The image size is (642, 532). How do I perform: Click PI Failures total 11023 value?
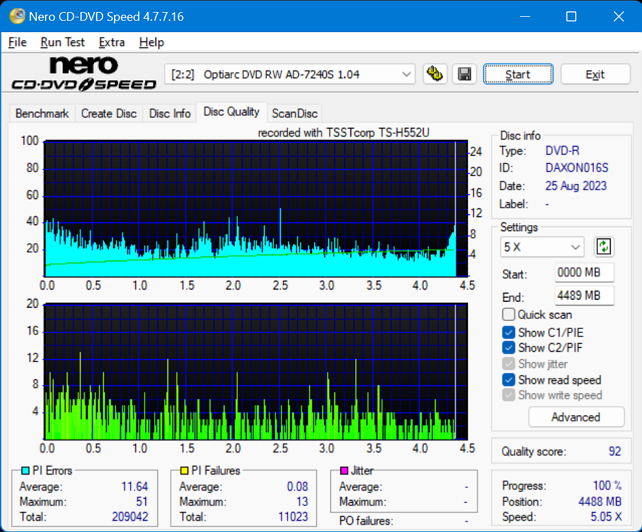293,516
